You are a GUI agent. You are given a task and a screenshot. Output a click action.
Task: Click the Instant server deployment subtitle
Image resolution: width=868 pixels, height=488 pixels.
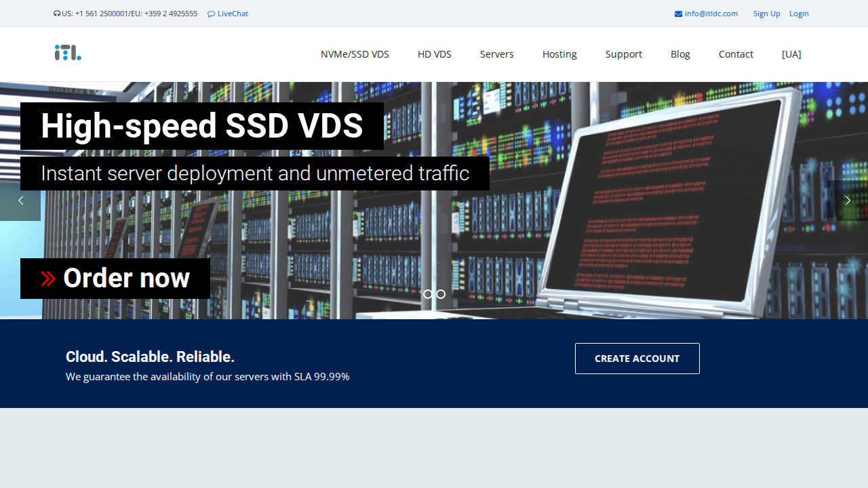click(x=255, y=174)
